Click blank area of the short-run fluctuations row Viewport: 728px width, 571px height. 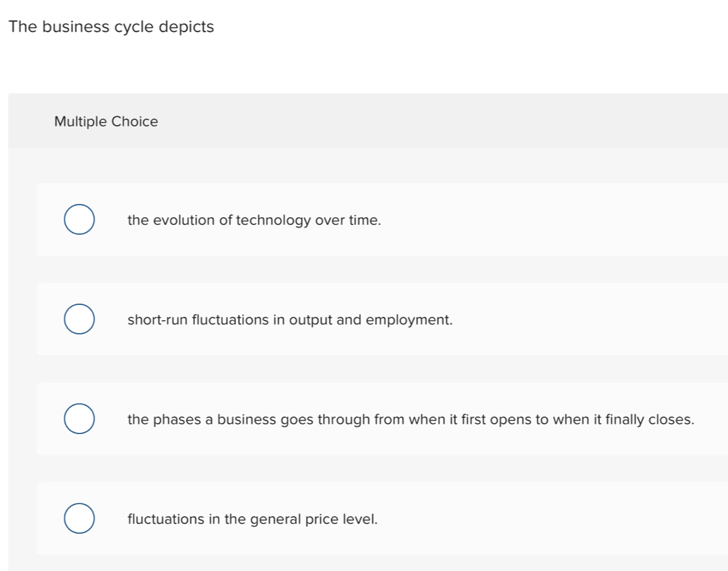coord(587,320)
